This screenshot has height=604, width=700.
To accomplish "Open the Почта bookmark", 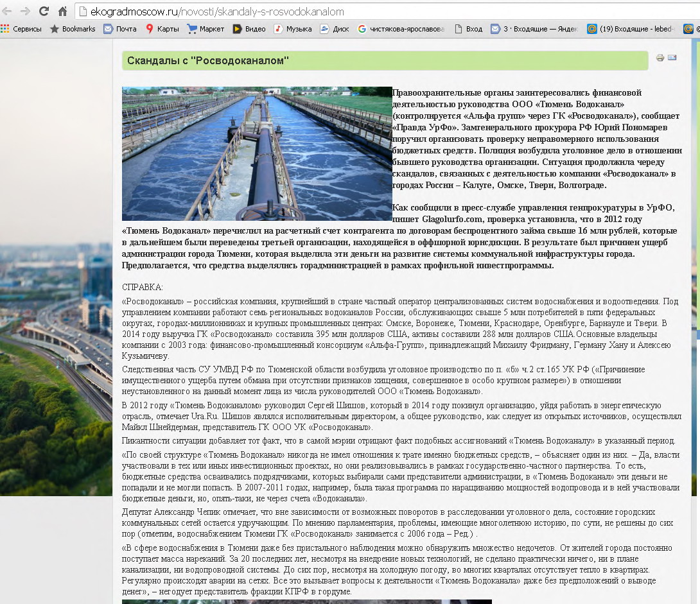I will pyautogui.click(x=120, y=29).
